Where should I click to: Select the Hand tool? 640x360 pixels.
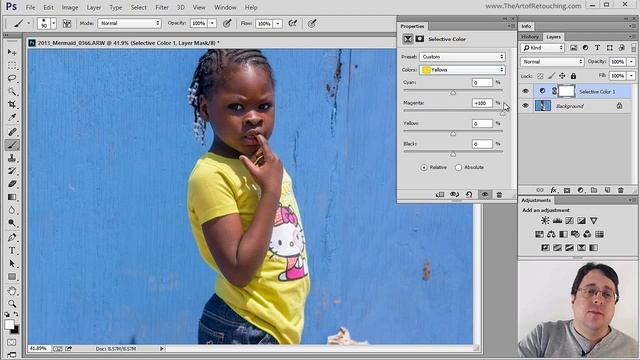(x=12, y=291)
